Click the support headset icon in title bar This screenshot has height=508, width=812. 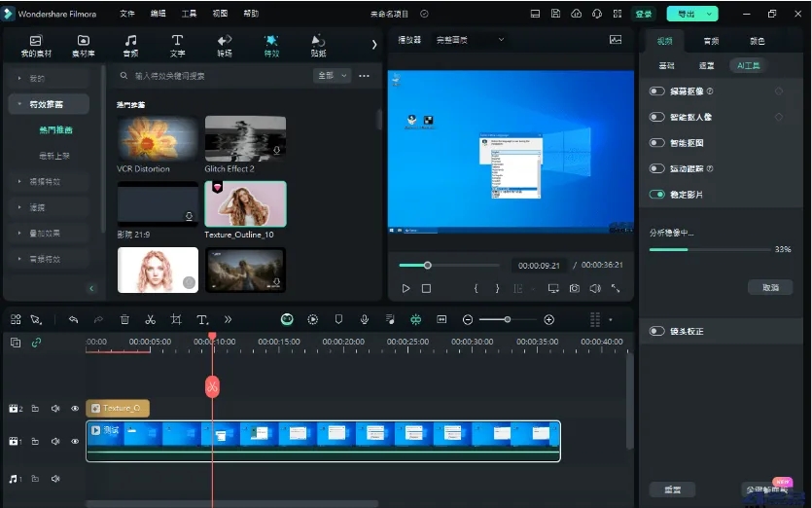click(x=596, y=14)
